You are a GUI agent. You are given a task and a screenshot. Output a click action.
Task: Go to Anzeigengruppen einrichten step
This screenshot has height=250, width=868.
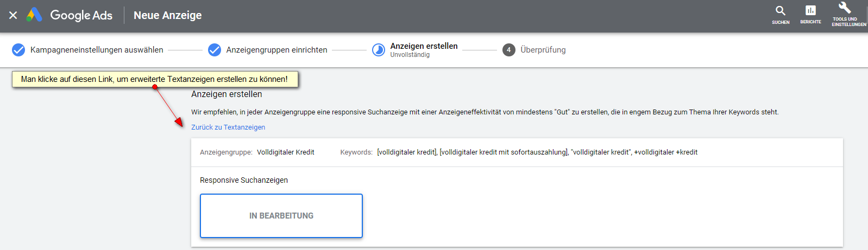[x=276, y=50]
